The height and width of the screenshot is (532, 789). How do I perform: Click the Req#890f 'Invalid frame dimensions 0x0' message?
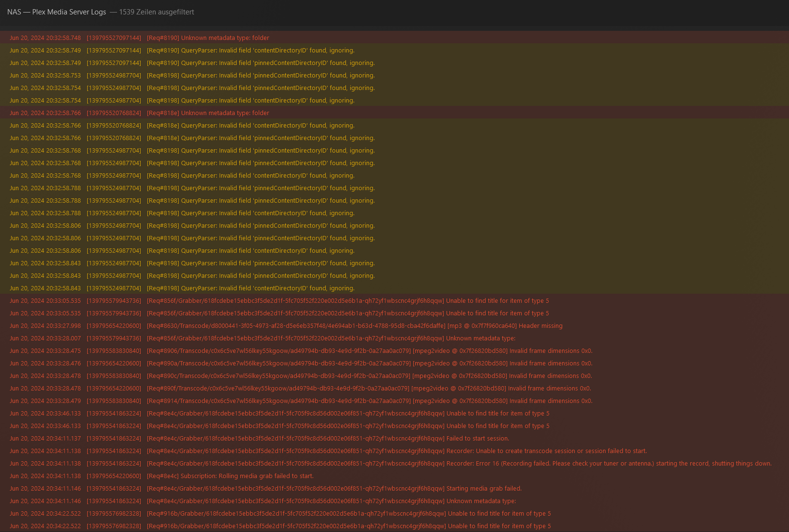click(369, 388)
